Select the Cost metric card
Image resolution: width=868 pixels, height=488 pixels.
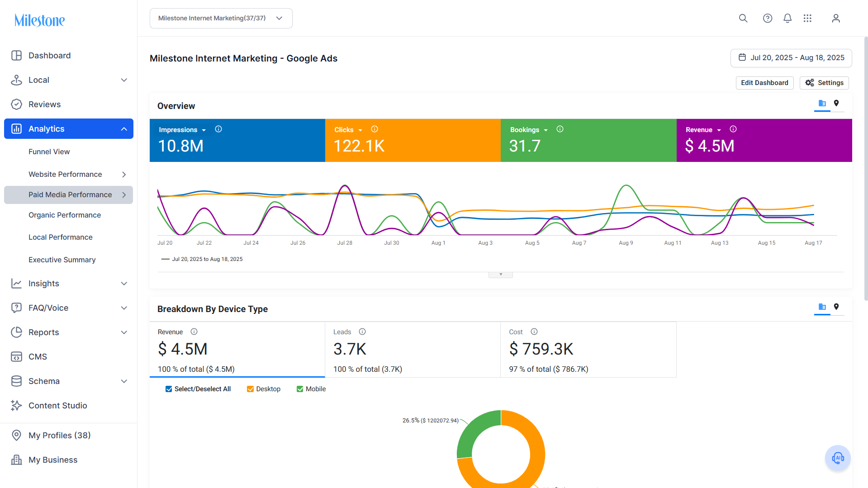pyautogui.click(x=588, y=350)
